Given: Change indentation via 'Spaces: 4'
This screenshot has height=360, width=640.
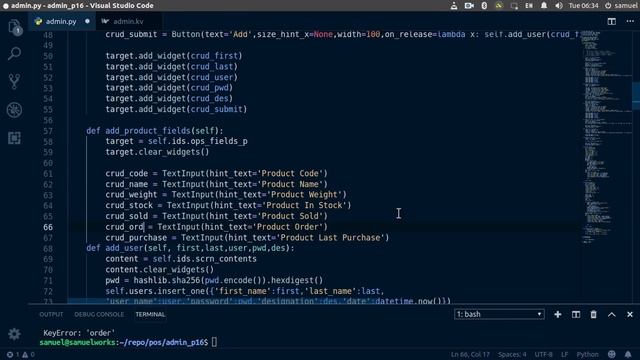Looking at the screenshot, I should click(x=512, y=354).
